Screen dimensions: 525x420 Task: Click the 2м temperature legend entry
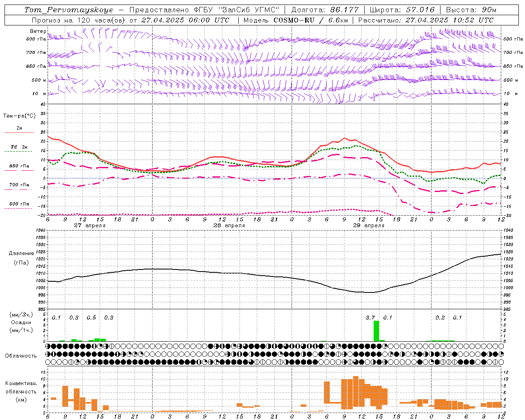click(19, 128)
